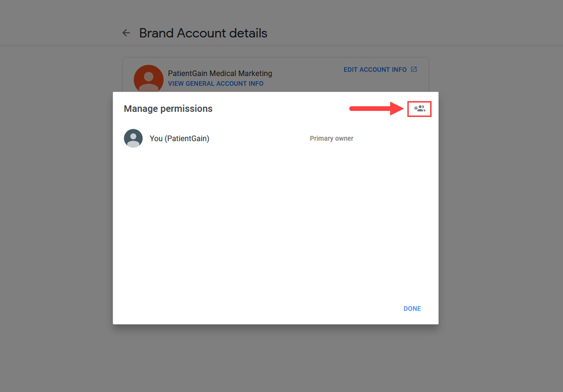This screenshot has width=563, height=392.
Task: Click the back arrow next to Brand Account details
Action: pyautogui.click(x=126, y=33)
